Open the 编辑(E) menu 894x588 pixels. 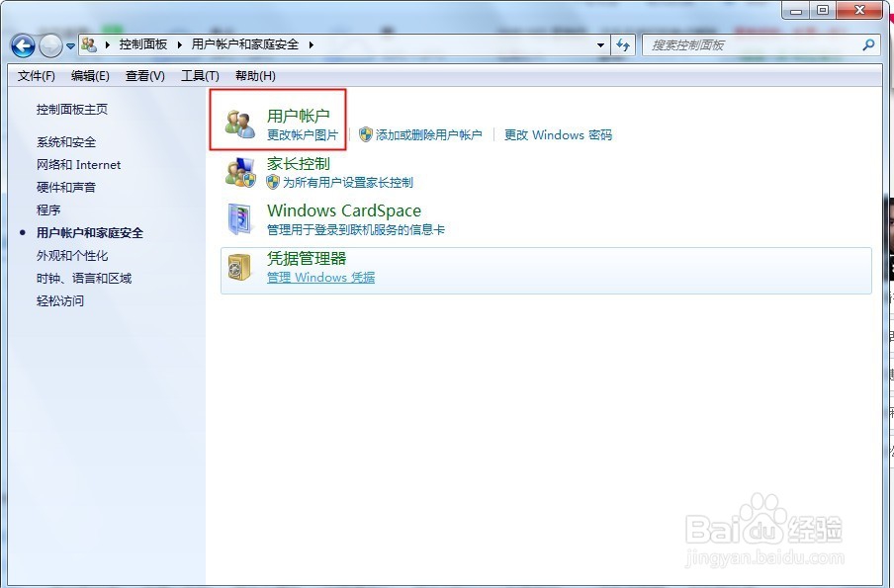tap(90, 76)
